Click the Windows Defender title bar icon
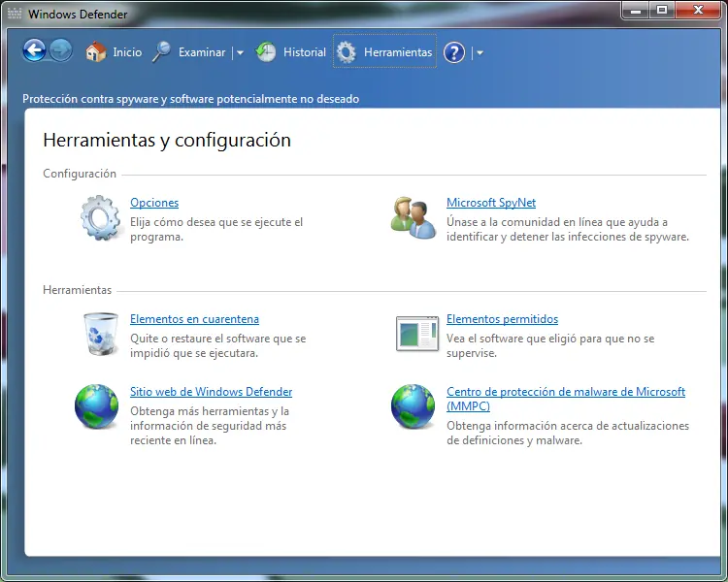The image size is (728, 582). point(15,14)
